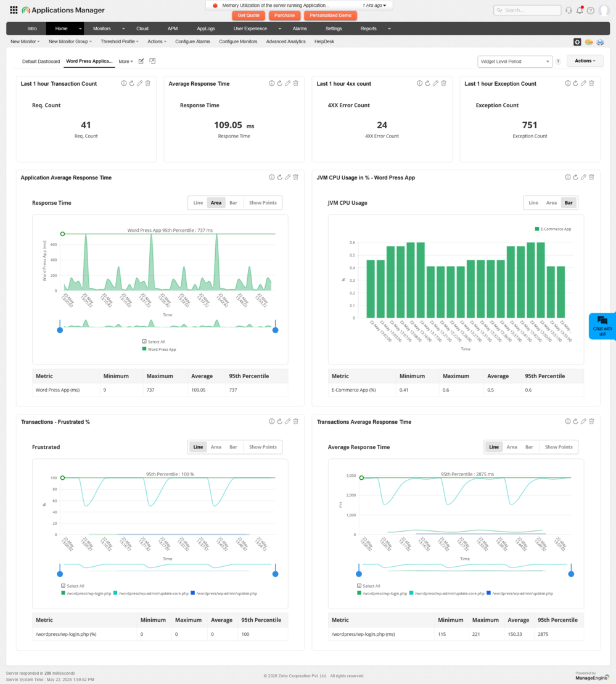Delete the Last 1 hour 4xx count widget
The image size is (616, 684).
[444, 83]
